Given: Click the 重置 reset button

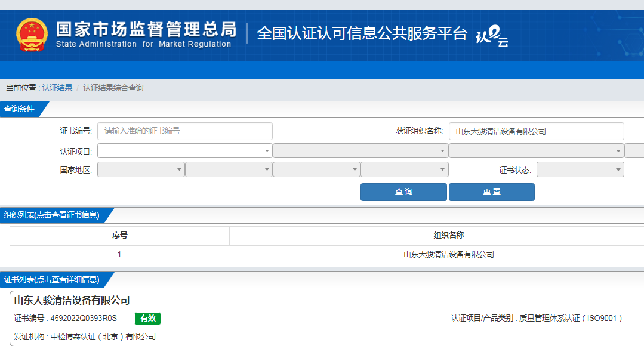Looking at the screenshot, I should coord(492,191).
